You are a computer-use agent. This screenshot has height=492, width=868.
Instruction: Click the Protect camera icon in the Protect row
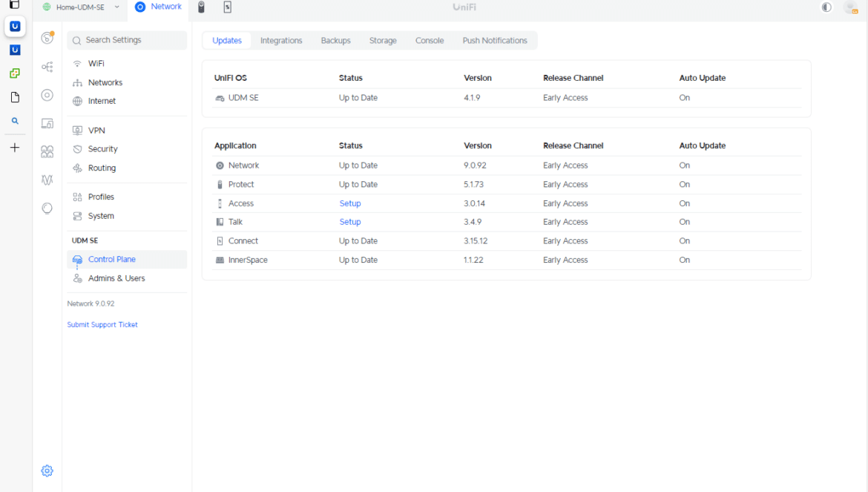pos(220,184)
